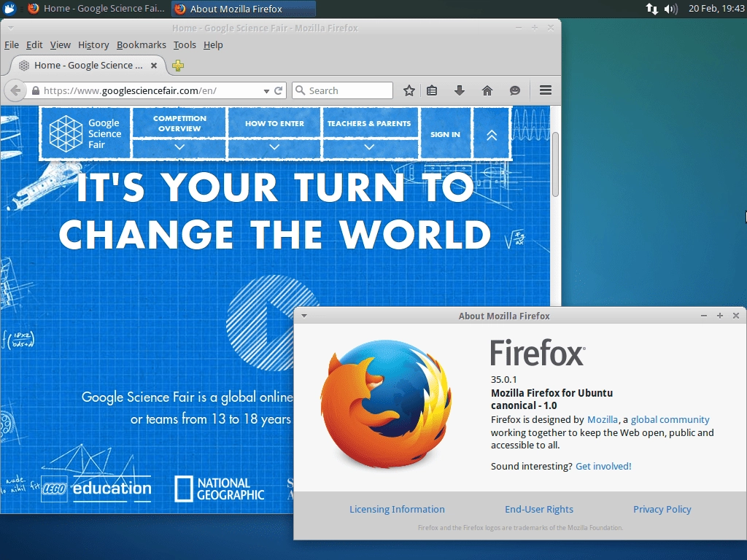Switch to About Mozilla Firefox taskbar entry
The width and height of the screenshot is (747, 560).
(x=244, y=9)
